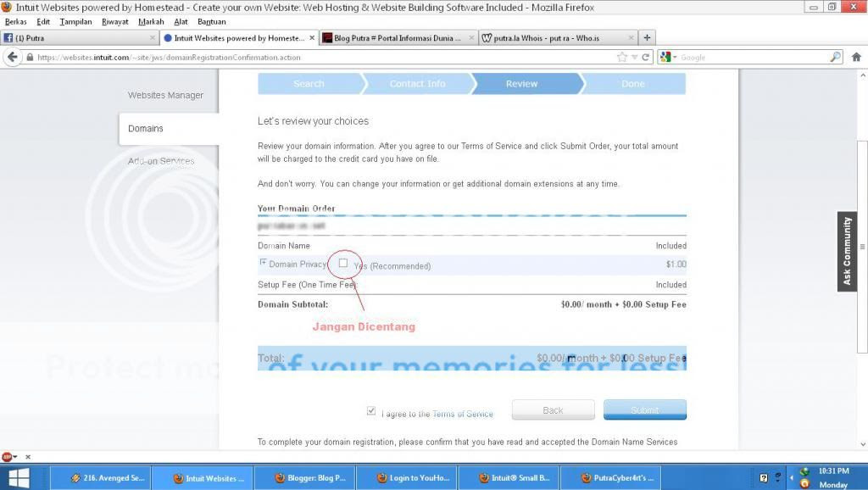Open the 216. Avenged Se... taskbar item
Image resolution: width=868 pixels, height=490 pixels.
point(101,478)
